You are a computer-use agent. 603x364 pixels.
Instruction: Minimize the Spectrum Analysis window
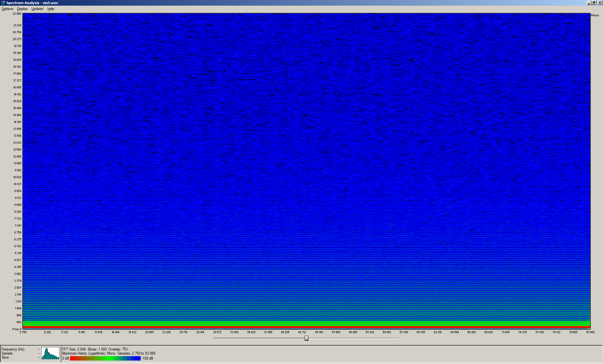(589, 3)
